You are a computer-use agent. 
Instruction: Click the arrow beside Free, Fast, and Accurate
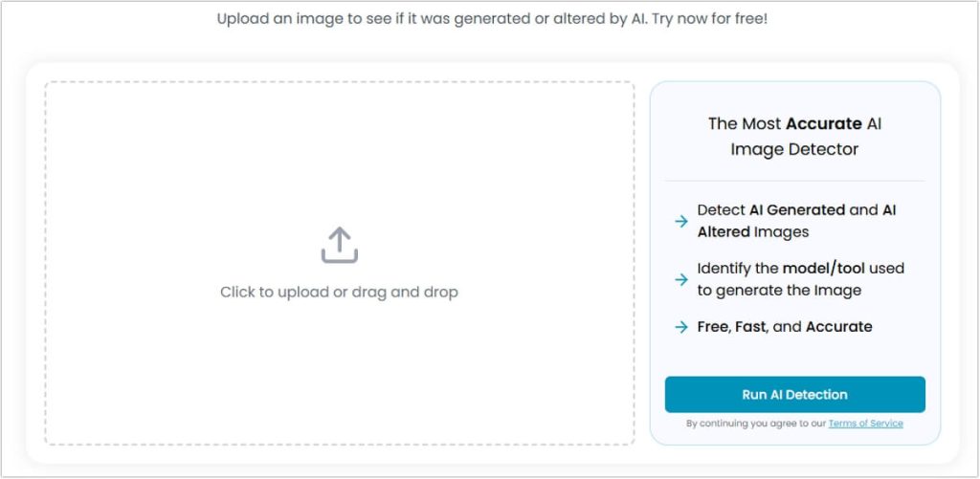coord(680,327)
